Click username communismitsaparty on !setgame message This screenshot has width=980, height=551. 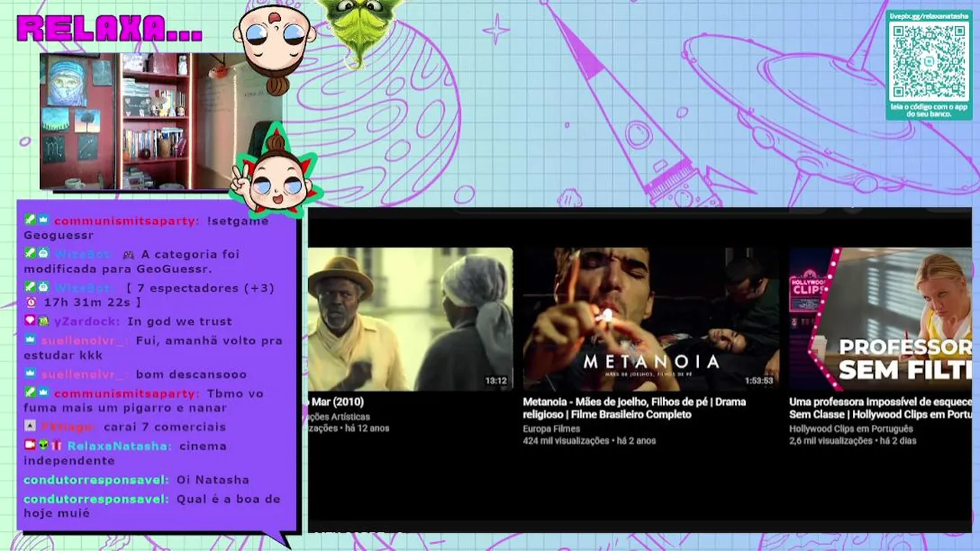126,221
